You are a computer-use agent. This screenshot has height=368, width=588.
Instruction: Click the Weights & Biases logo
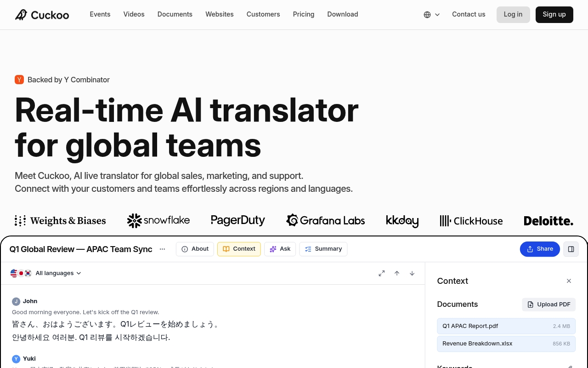[x=60, y=221]
